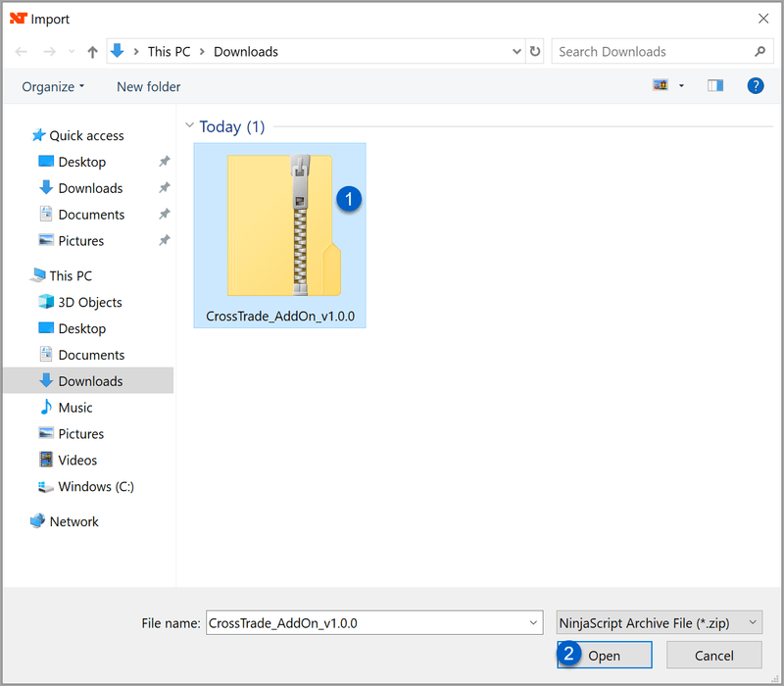This screenshot has width=784, height=686.
Task: Expand the File name dropdown arrow
Action: pyautogui.click(x=533, y=622)
